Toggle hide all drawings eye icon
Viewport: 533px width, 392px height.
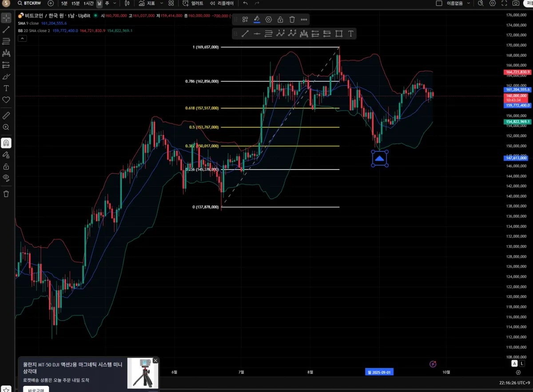tap(6, 178)
